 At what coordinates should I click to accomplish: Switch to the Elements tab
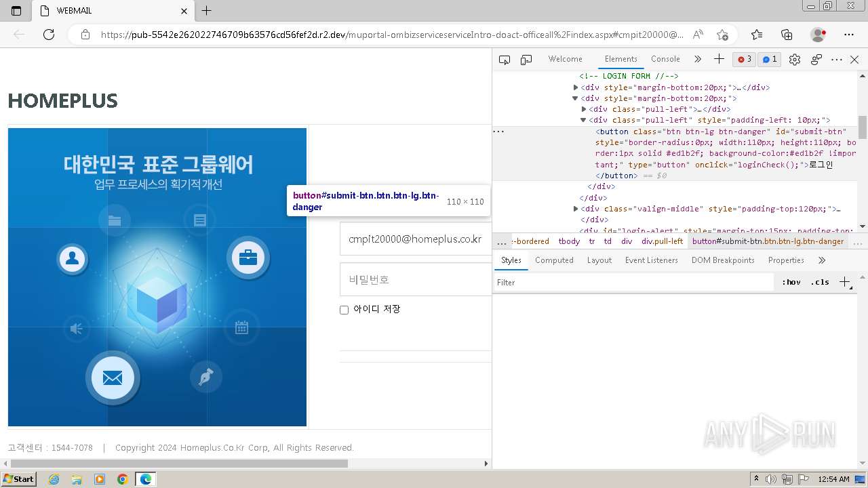pyautogui.click(x=620, y=59)
